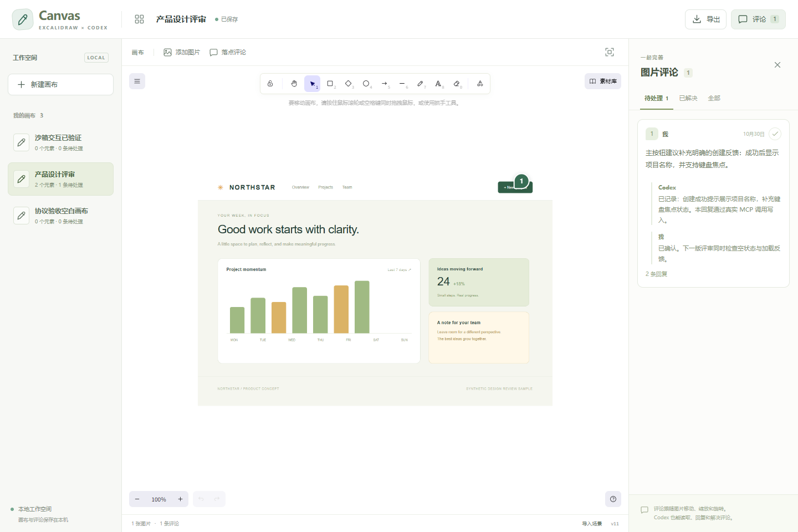Open the more shapes tools menu

pos(480,84)
